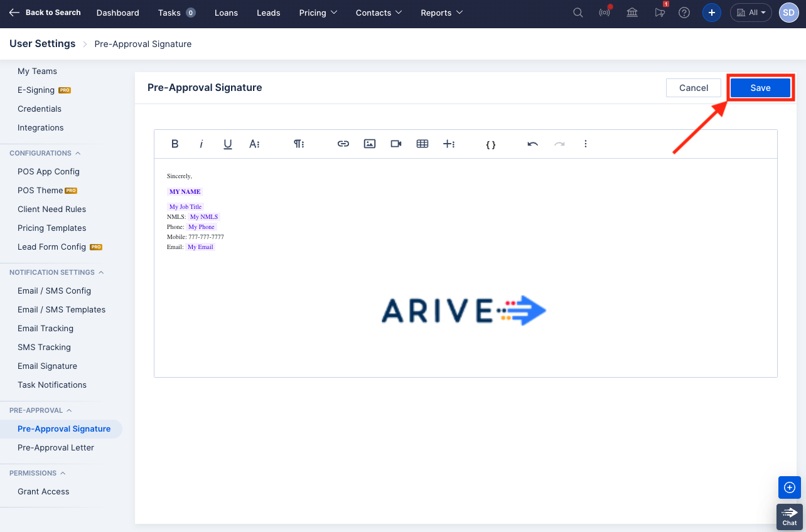This screenshot has height=532, width=806.
Task: Collapse the Pre-Approval sidebar section
Action: point(41,410)
